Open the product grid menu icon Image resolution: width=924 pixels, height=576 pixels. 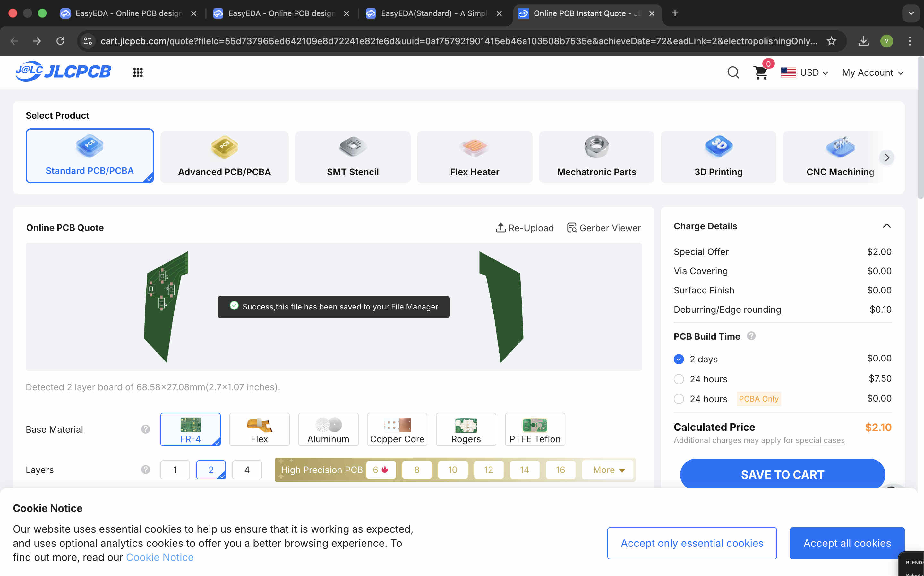(138, 72)
